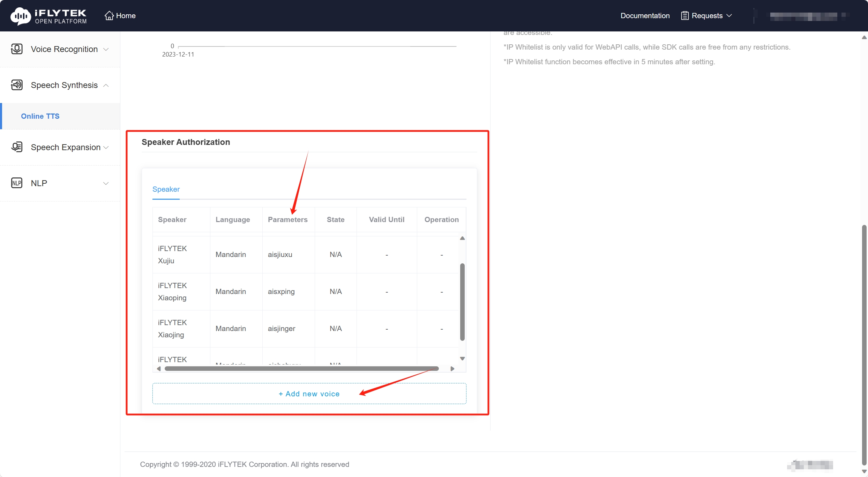
Task: Open the Requests dropdown arrow
Action: 729,16
